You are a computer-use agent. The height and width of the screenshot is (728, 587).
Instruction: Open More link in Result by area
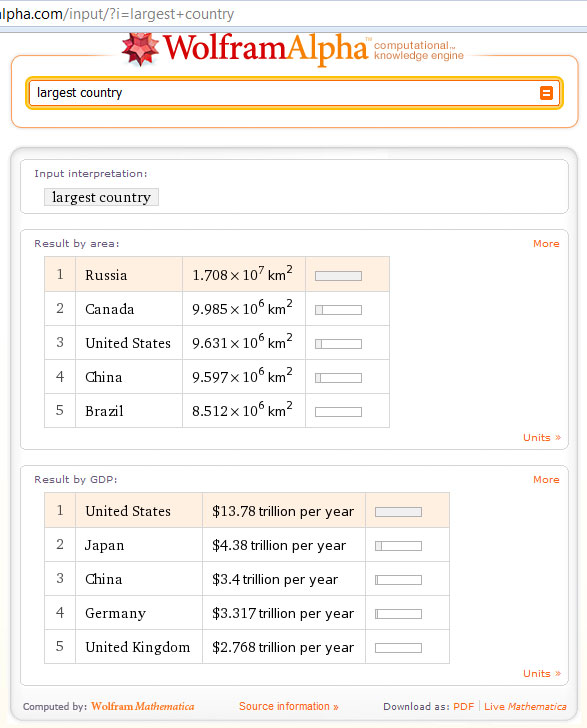tap(546, 244)
